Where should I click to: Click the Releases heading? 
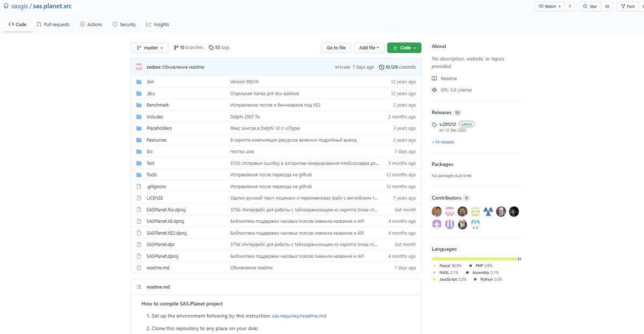[x=442, y=113]
